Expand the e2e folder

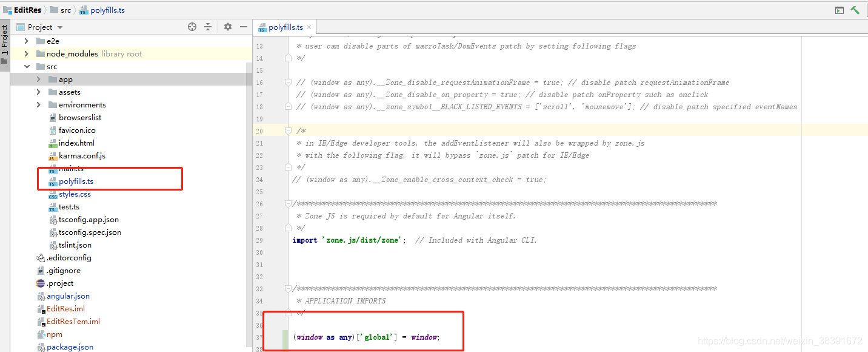(25, 40)
